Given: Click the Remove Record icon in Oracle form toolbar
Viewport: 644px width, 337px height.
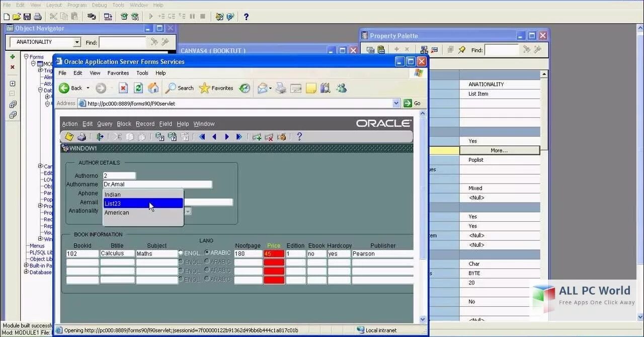Looking at the screenshot, I should tap(269, 137).
